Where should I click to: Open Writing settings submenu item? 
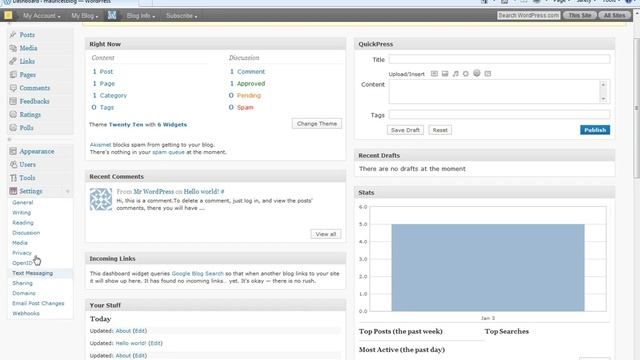coord(21,213)
